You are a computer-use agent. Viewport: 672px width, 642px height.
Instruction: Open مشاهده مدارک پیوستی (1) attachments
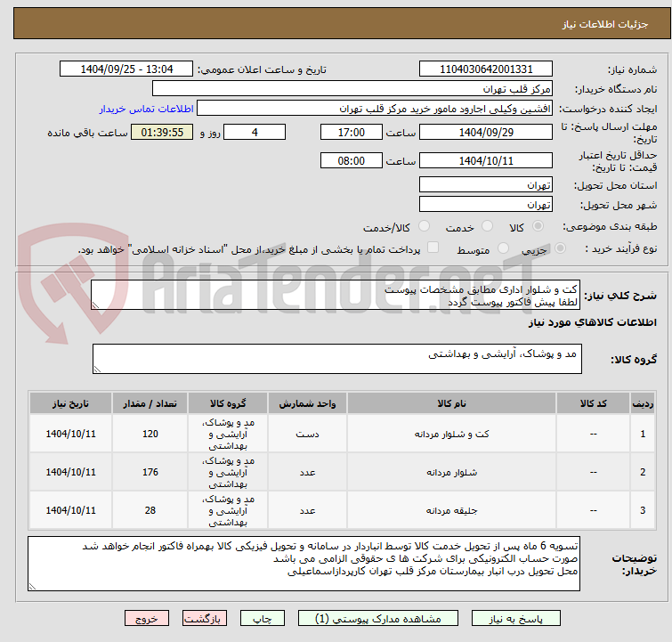(x=377, y=619)
